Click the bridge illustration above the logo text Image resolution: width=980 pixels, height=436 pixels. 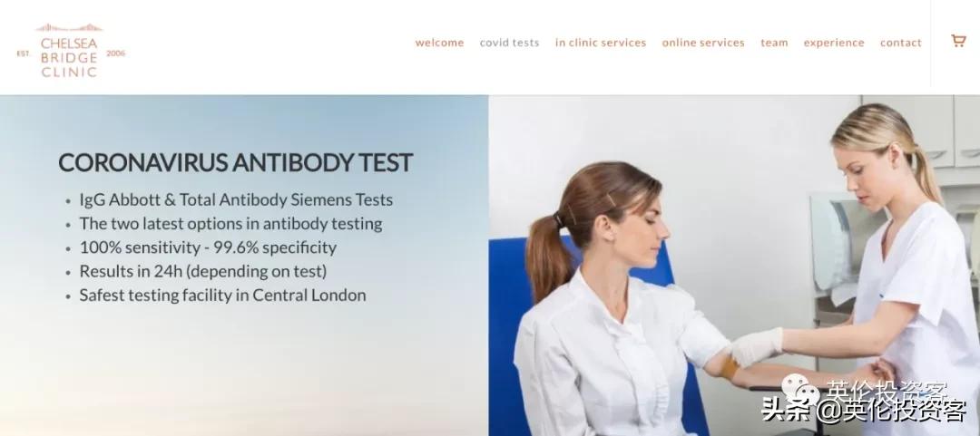[69, 27]
